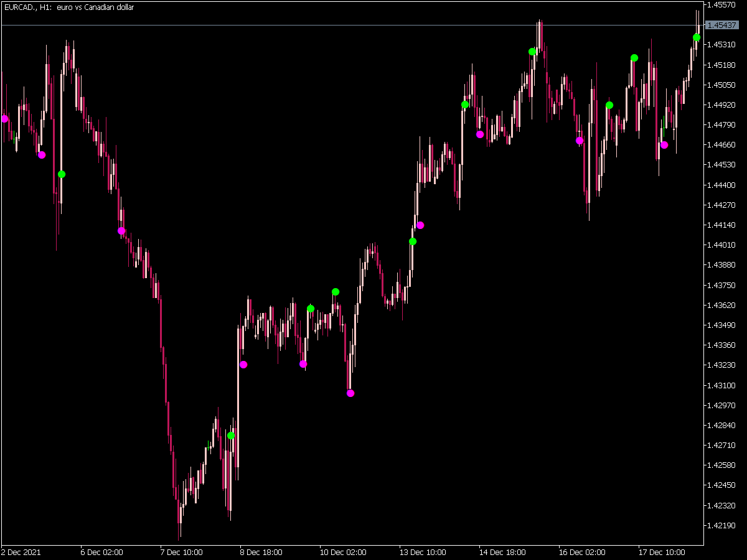Select the 1.43490 price axis value

(723, 325)
